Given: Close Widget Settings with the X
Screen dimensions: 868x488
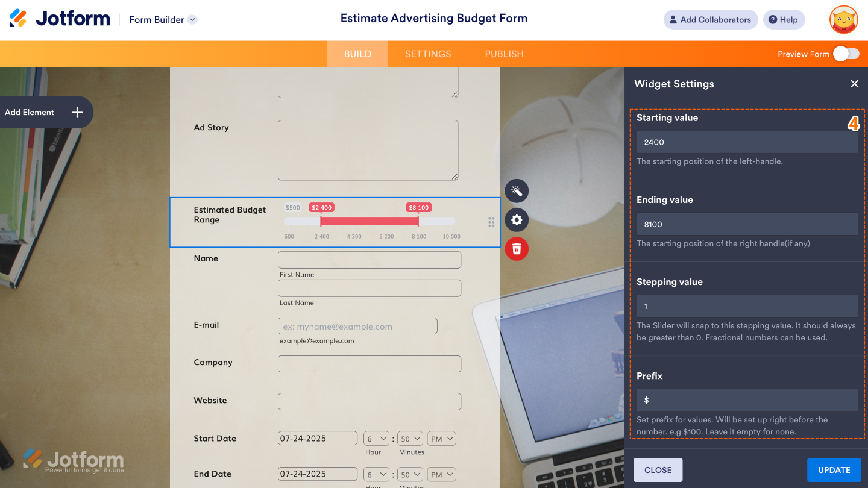Looking at the screenshot, I should pos(854,84).
